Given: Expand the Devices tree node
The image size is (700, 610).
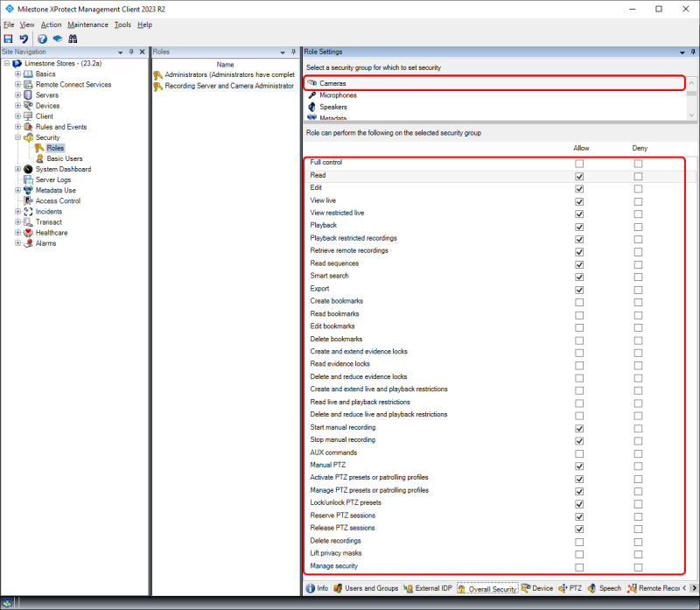Looking at the screenshot, I should click(17, 106).
